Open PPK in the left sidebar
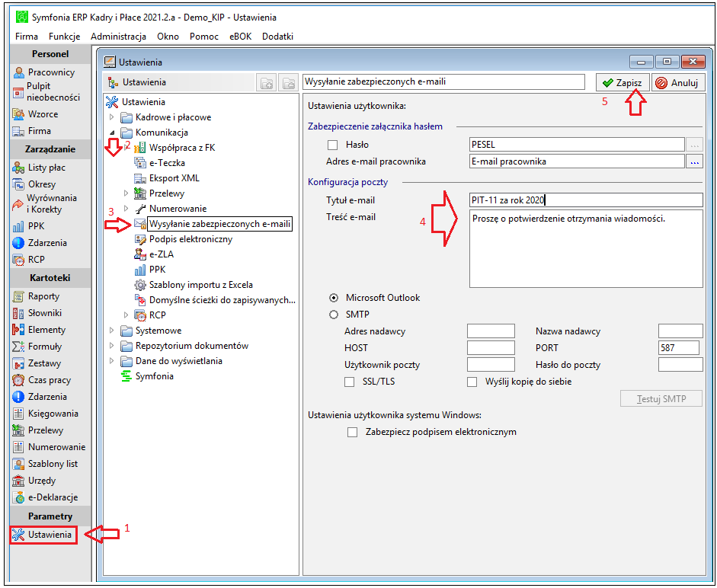The height and width of the screenshot is (588, 717). tap(29, 226)
